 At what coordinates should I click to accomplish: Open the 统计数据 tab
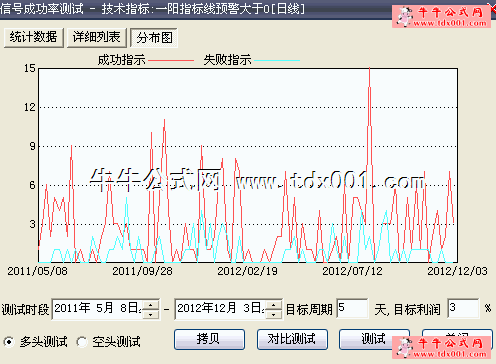click(34, 37)
